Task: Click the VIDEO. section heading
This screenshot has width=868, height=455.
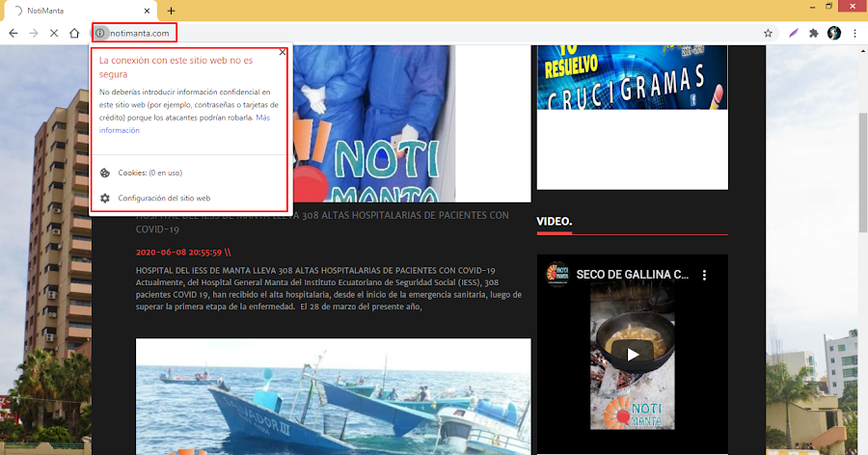Action: [555, 222]
